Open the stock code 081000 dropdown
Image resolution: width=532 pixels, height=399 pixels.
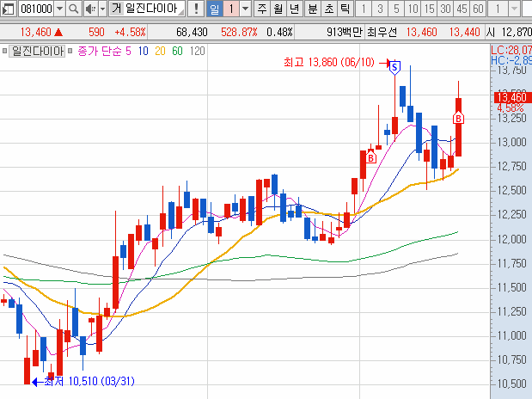pos(58,9)
